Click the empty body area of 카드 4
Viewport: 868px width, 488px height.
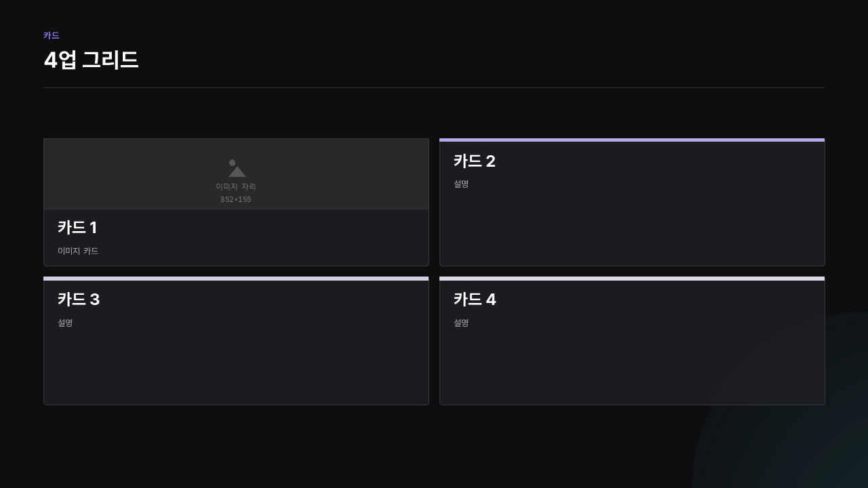[632, 366]
